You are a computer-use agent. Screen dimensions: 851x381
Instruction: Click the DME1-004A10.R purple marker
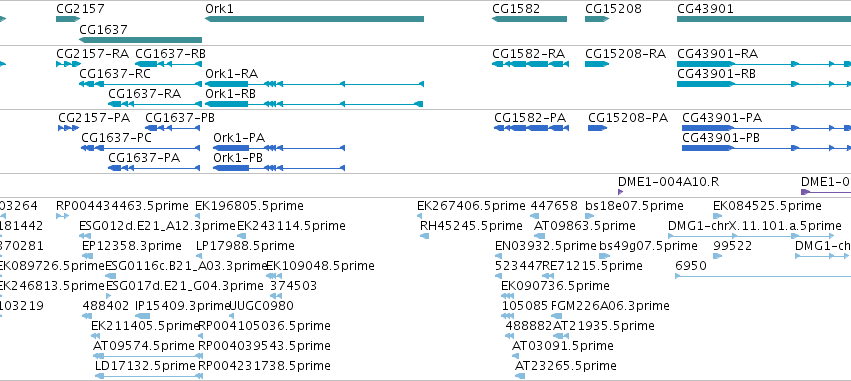coord(620,192)
